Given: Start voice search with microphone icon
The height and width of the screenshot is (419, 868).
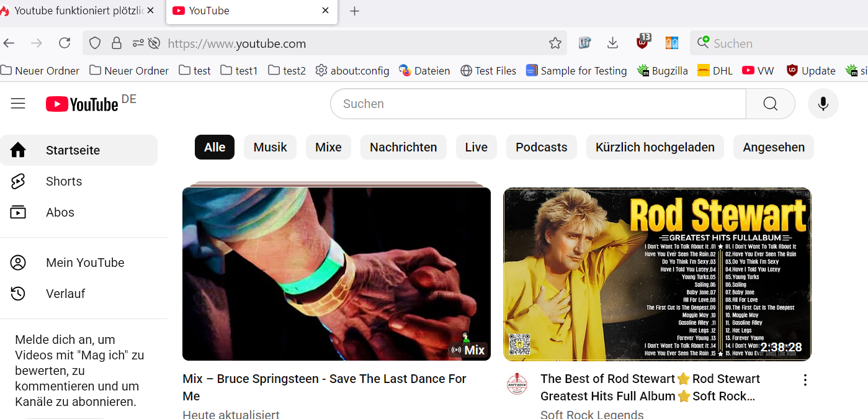Looking at the screenshot, I should click(823, 104).
